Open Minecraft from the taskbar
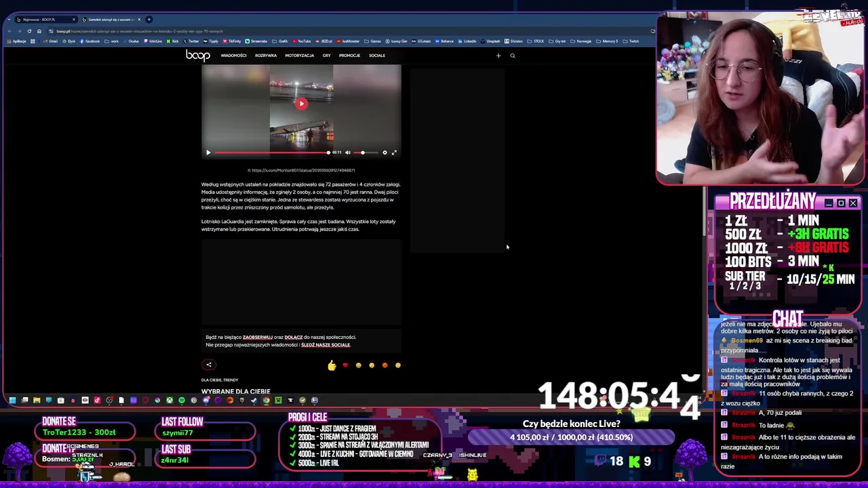Screen dimensions: 868x488 coord(278,401)
